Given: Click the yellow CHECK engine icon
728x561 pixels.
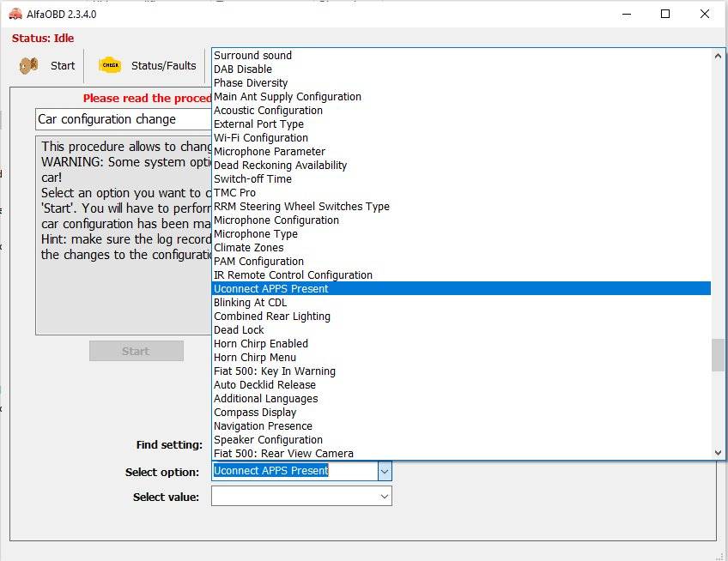Looking at the screenshot, I should coord(110,65).
